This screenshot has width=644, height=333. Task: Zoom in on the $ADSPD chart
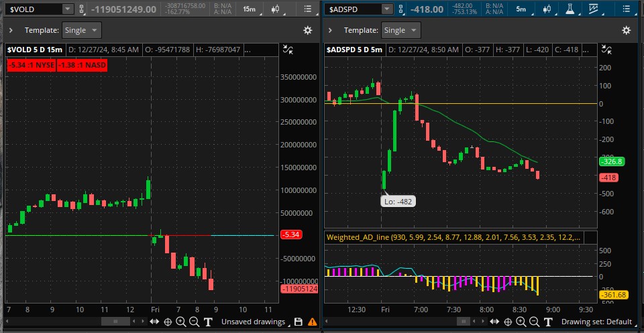click(521, 322)
